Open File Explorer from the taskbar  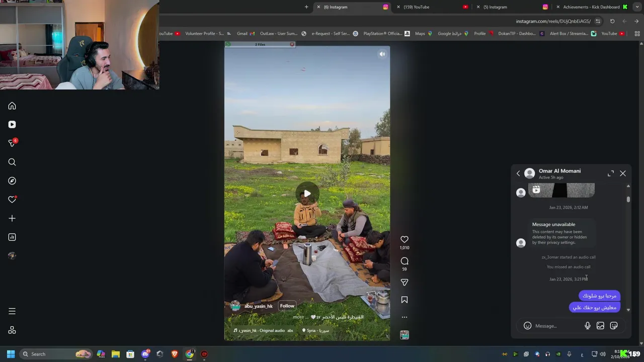point(116,354)
